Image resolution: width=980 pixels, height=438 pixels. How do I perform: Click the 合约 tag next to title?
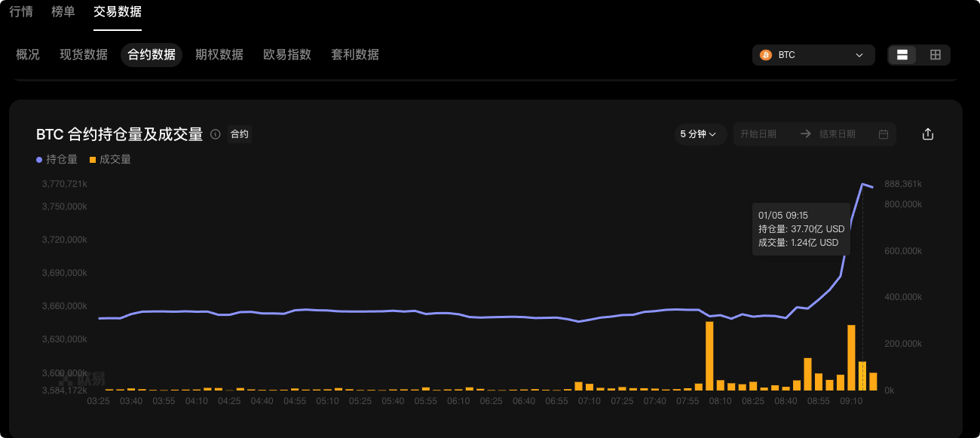coord(239,134)
